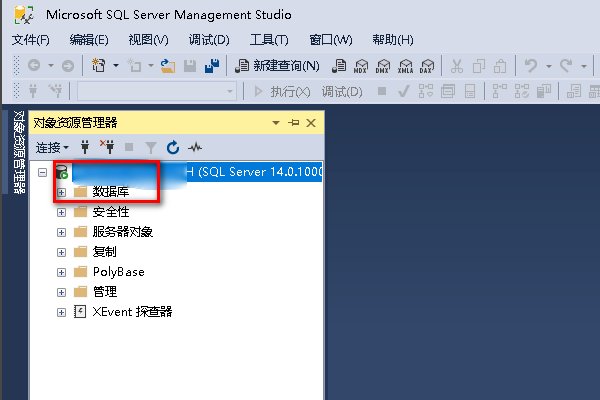Click the Cancel Executing Query stop icon
This screenshot has width=600, height=400.
(x=382, y=91)
